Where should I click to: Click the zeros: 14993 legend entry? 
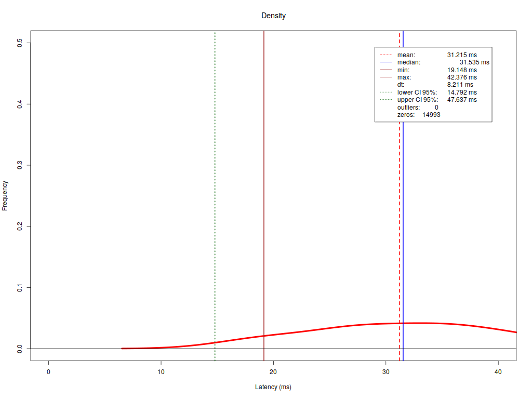click(419, 115)
